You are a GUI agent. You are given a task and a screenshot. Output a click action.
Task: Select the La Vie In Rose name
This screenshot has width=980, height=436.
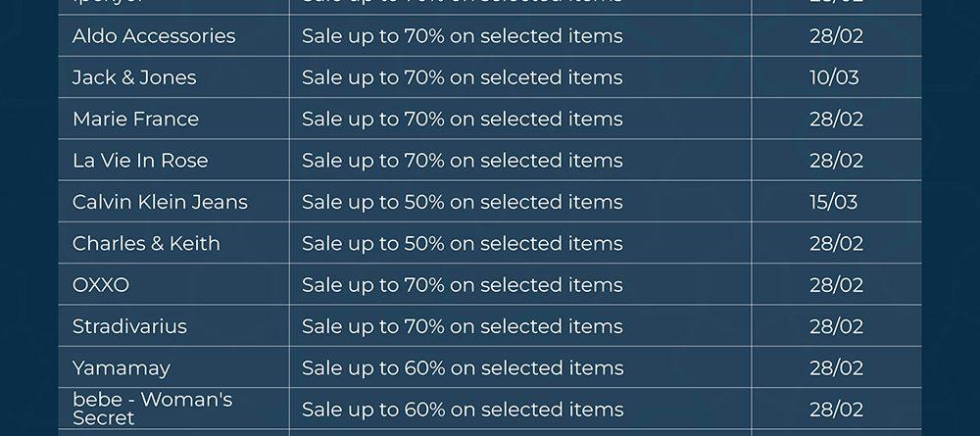140,161
